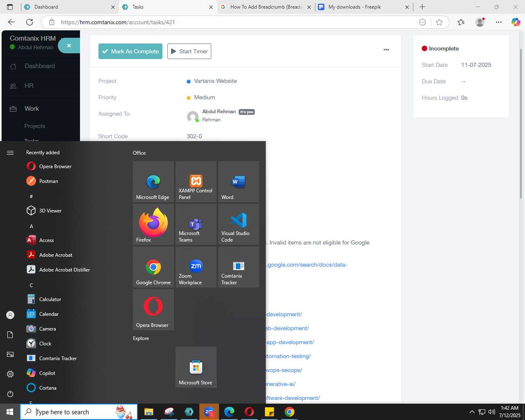
Task: Open a new browser tab
Action: (x=422, y=7)
